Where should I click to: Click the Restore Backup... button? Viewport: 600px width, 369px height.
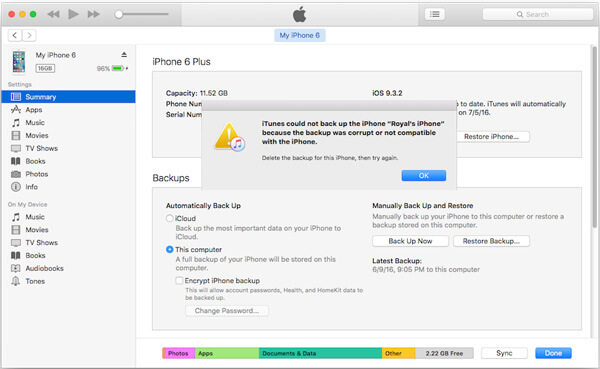point(491,241)
